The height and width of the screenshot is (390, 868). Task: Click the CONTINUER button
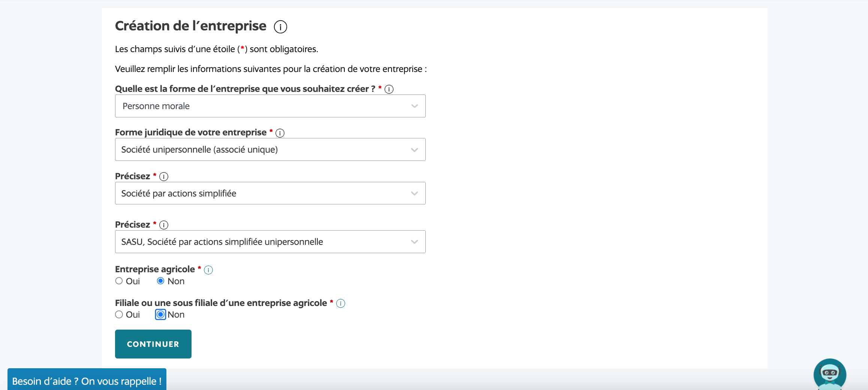[x=153, y=343]
